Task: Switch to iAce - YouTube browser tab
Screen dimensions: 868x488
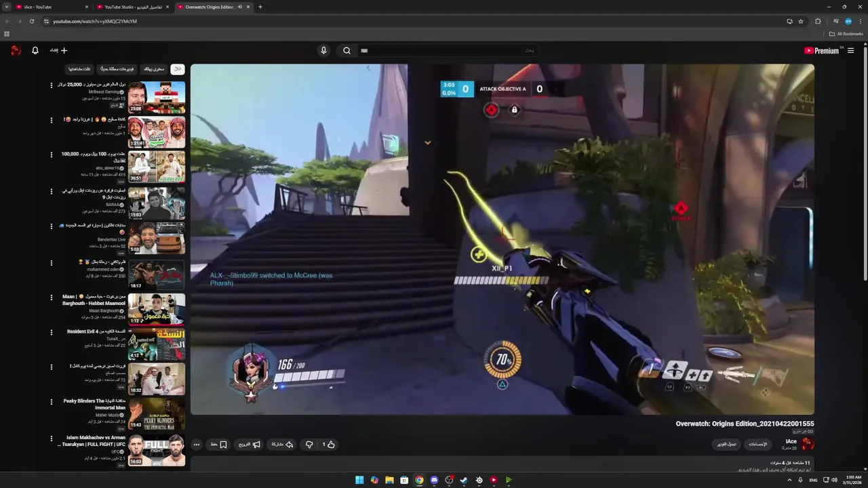Action: point(51,7)
